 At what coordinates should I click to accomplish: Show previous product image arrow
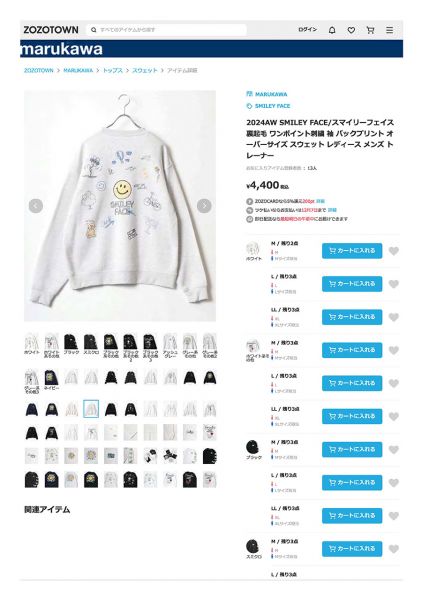click(36, 206)
